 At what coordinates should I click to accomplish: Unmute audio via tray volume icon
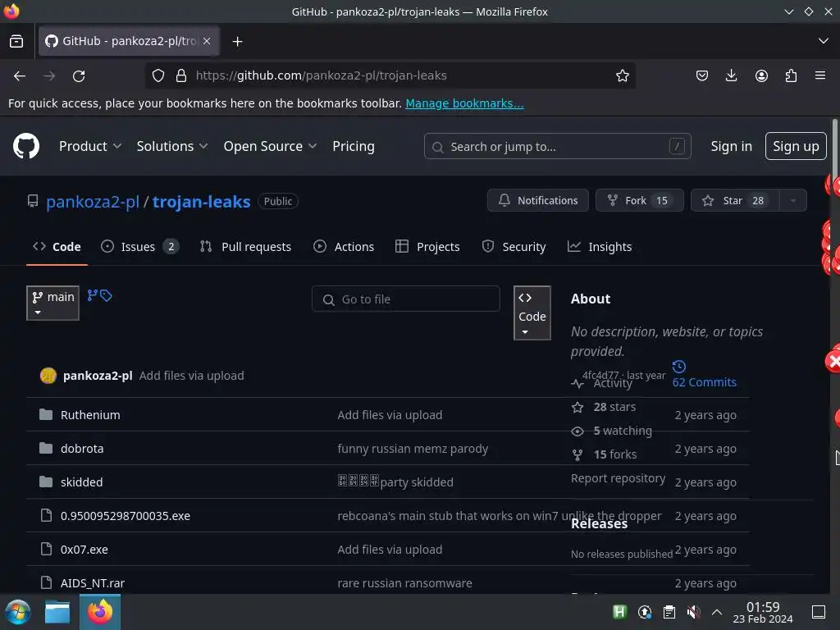click(693, 612)
